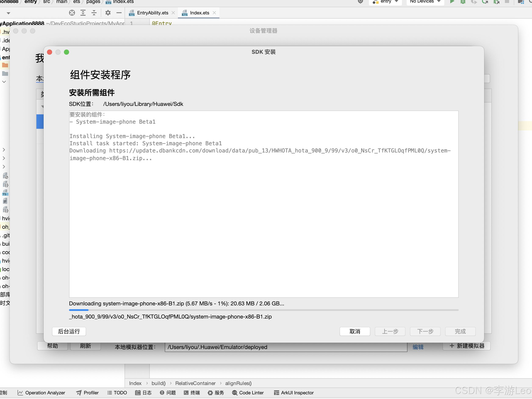Click the TS file icon in project tree
532x399 pixels.
coord(5,193)
